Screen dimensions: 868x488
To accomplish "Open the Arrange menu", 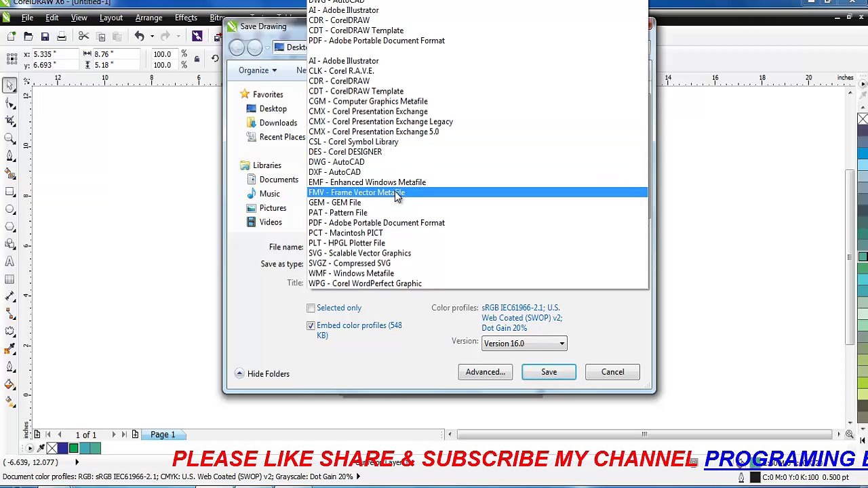I will 149,18.
